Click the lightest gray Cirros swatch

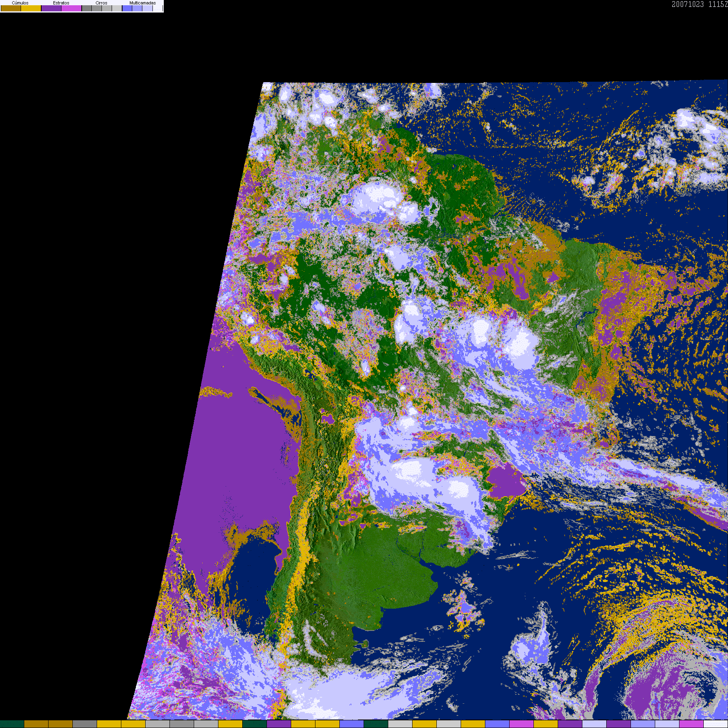116,8
